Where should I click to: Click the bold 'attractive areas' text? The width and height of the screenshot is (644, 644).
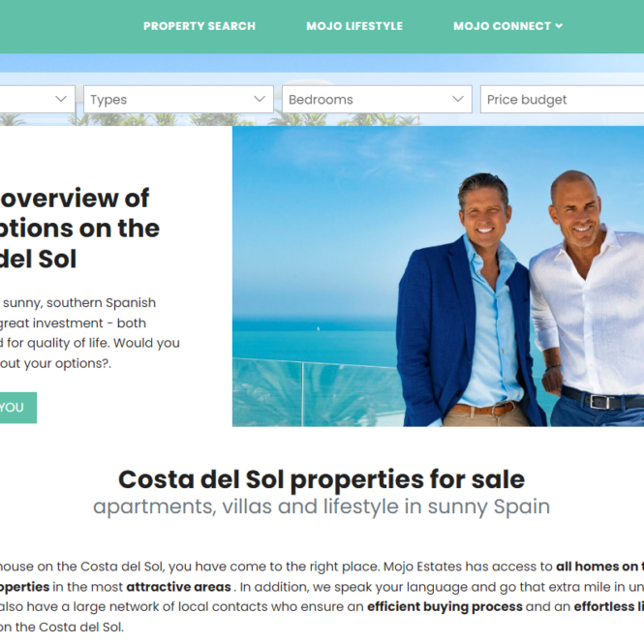click(178, 587)
